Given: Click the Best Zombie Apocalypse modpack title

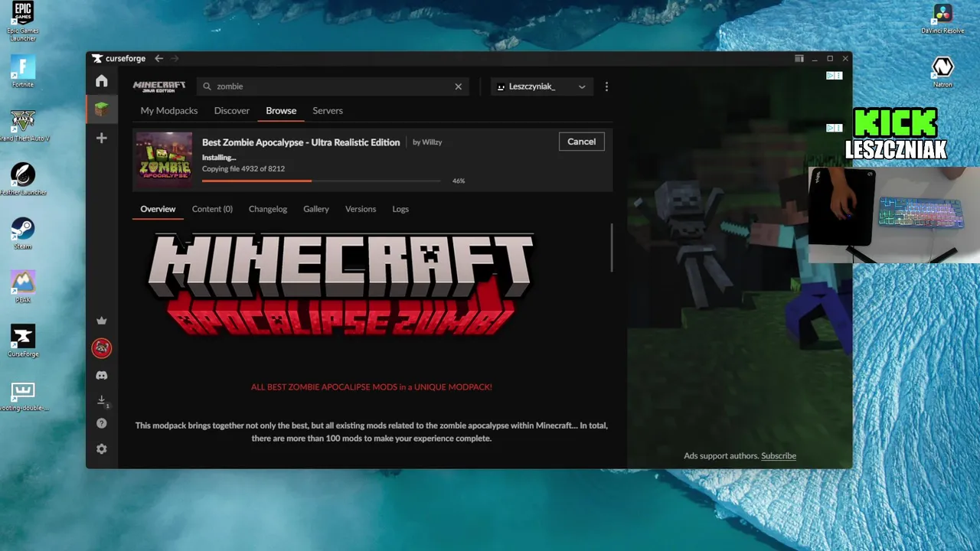Looking at the screenshot, I should point(301,142).
